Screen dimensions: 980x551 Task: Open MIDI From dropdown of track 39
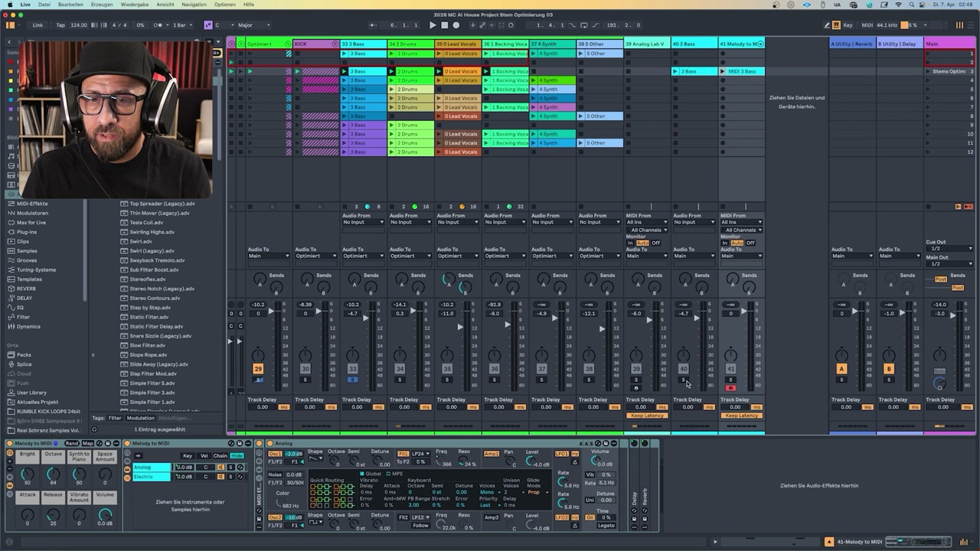(x=647, y=222)
